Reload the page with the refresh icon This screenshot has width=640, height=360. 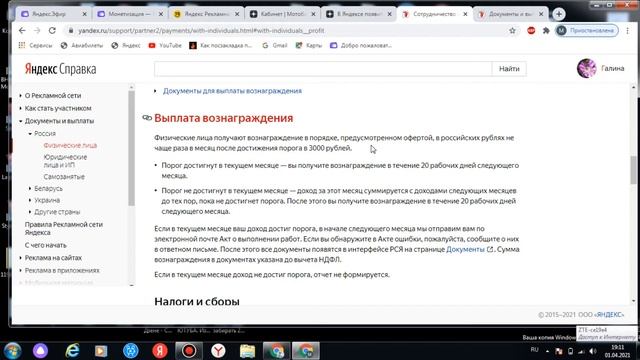point(52,31)
